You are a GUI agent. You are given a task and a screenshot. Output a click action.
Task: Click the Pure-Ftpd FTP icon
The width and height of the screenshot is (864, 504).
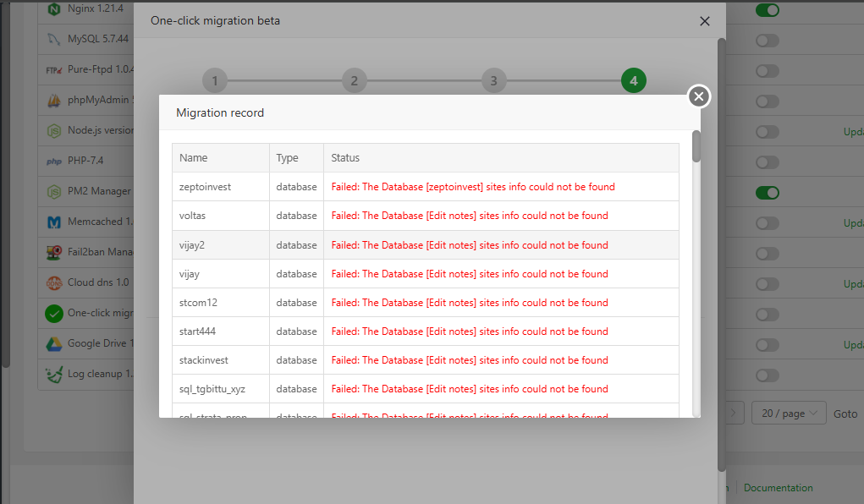[x=54, y=70]
